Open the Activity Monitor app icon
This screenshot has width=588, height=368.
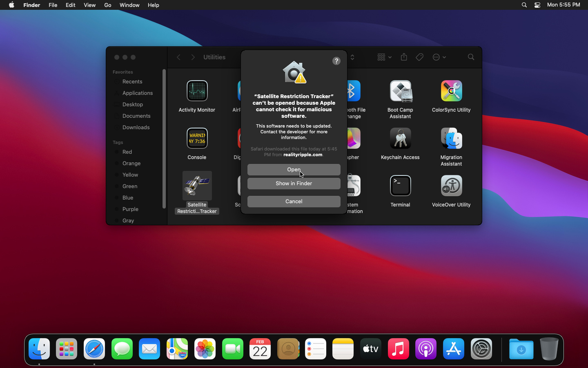(197, 91)
